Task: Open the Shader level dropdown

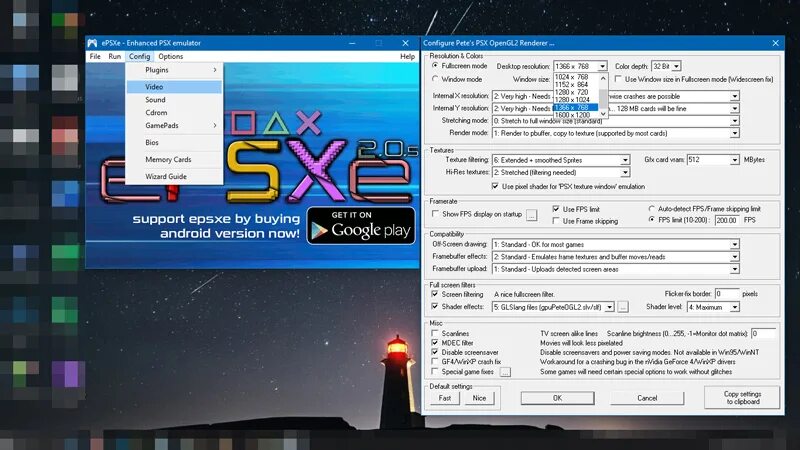Action: pos(734,307)
